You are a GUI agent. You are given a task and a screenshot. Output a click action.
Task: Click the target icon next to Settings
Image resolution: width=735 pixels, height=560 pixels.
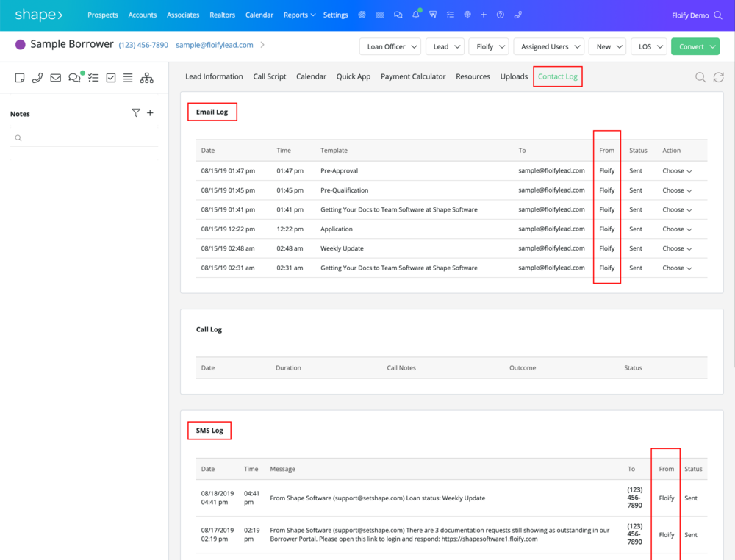pos(362,15)
